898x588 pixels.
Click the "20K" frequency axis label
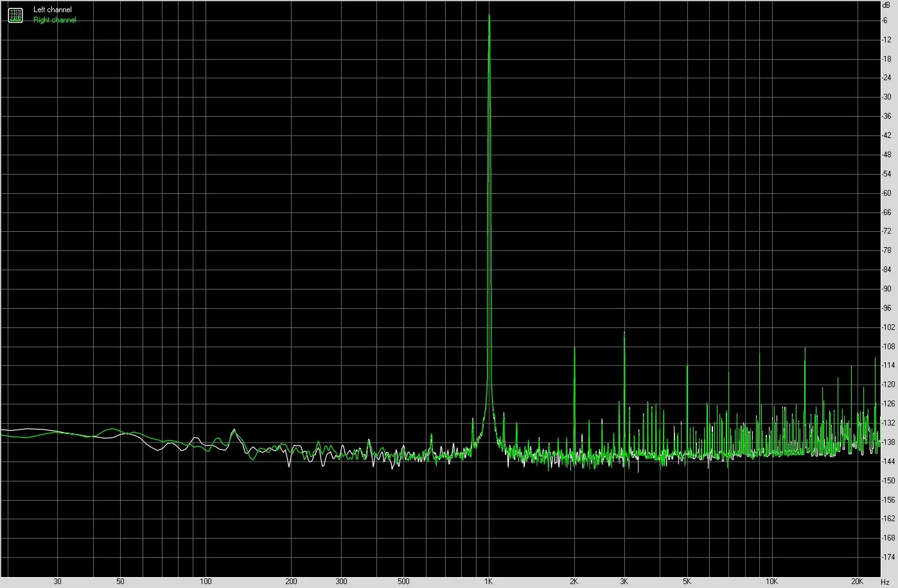tap(858, 582)
